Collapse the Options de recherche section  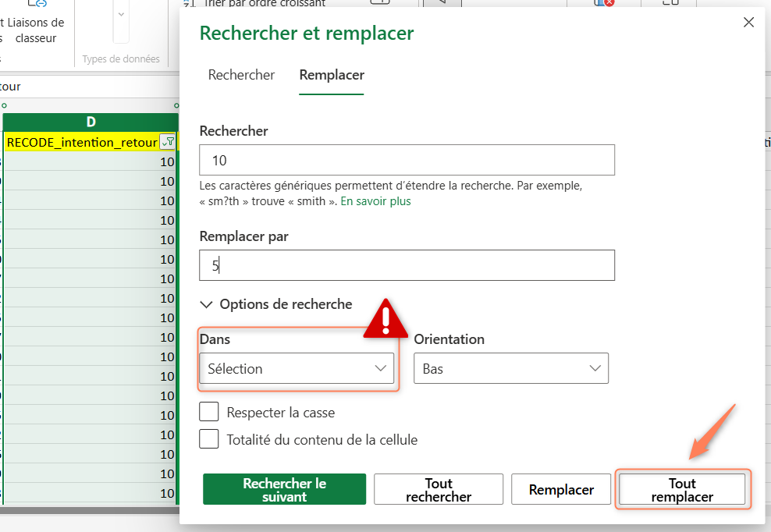click(x=207, y=304)
